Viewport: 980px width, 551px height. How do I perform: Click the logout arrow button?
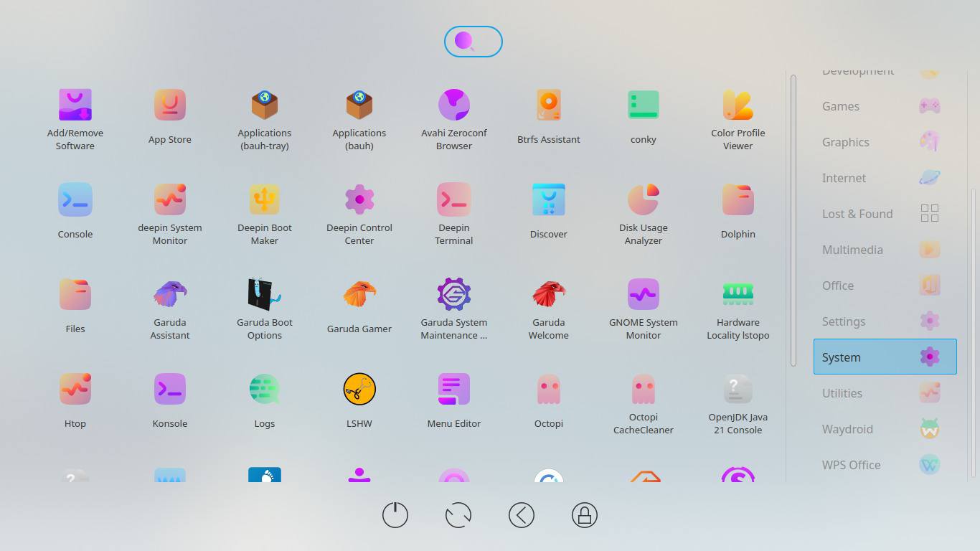(522, 515)
